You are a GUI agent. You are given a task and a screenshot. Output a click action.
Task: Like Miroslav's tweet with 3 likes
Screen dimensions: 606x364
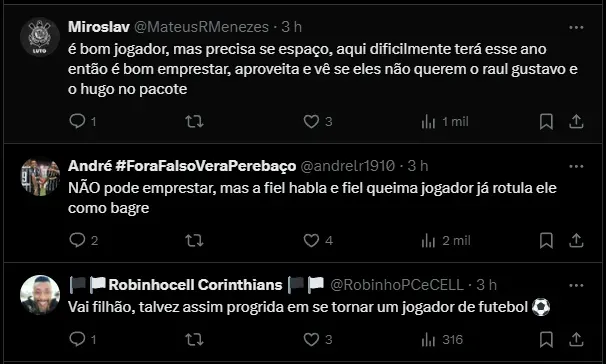(311, 122)
